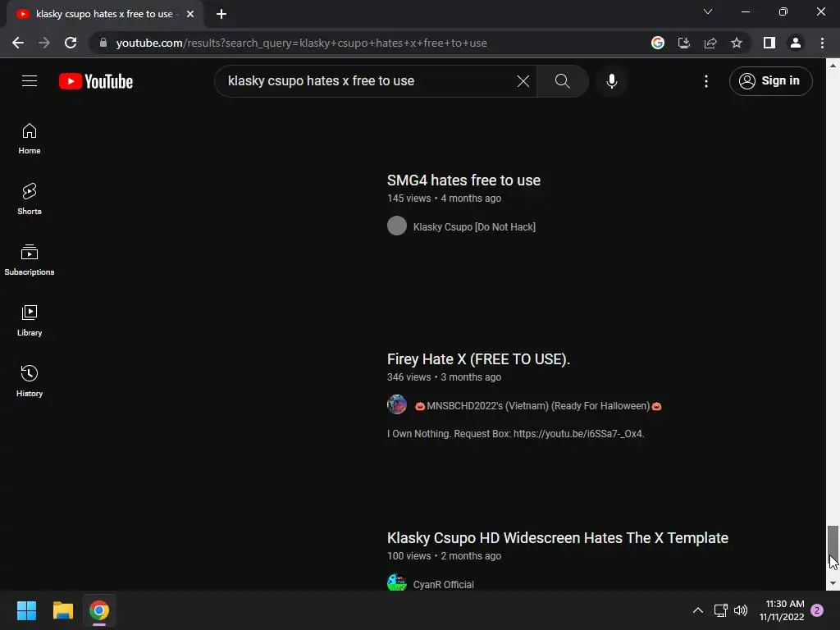Open the notification badge showing 2
The width and height of the screenshot is (840, 630).
tap(817, 610)
